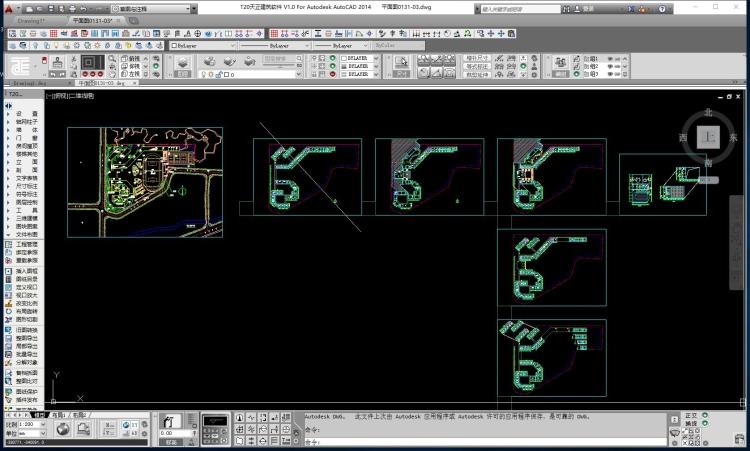This screenshot has width=750, height=451.
Task: Open the AutoCAD application menu (red A)
Action: (x=9, y=9)
